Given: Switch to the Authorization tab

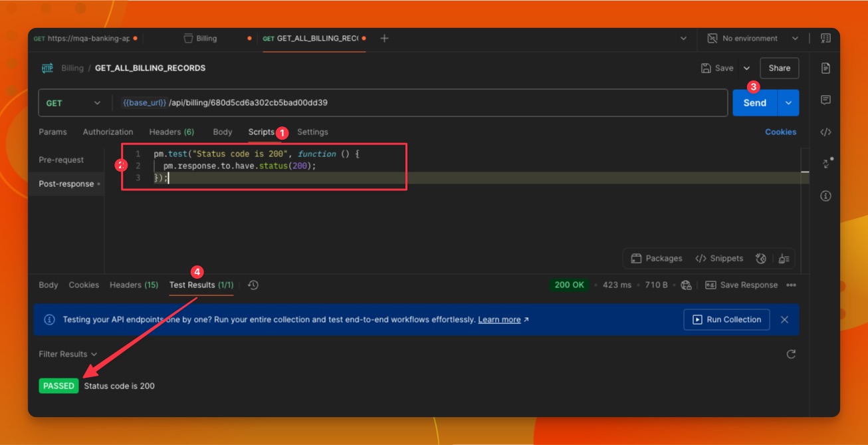Looking at the screenshot, I should tap(108, 132).
